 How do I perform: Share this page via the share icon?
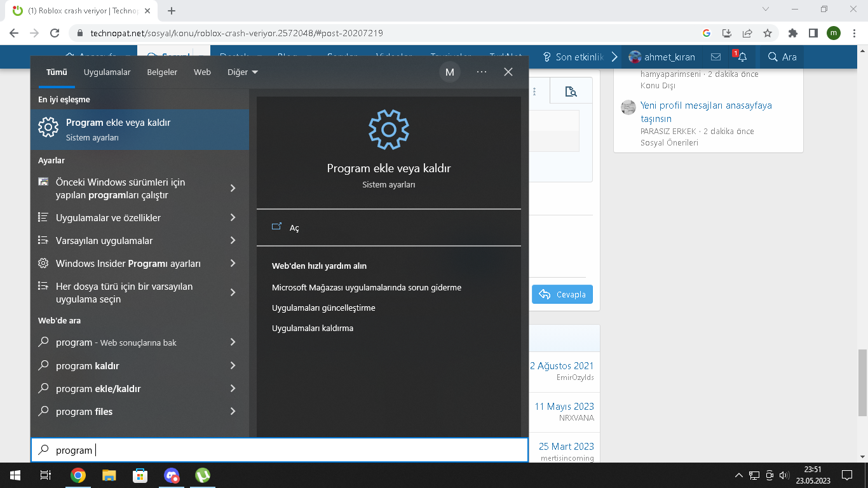tap(747, 33)
